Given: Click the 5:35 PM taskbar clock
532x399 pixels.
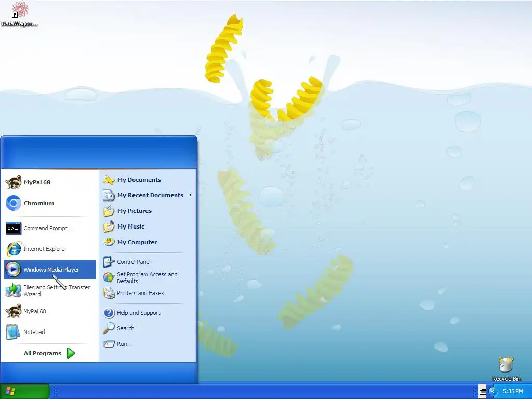Looking at the screenshot, I should point(513,392).
